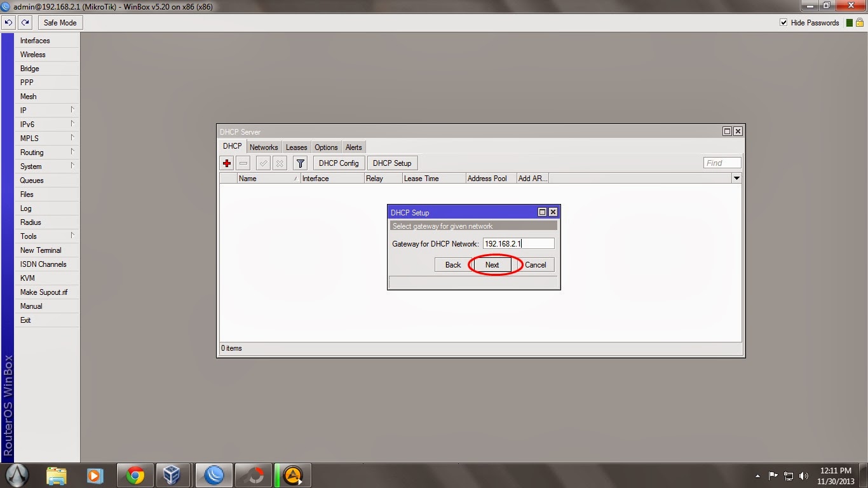Enable Safe Mode

(60, 22)
